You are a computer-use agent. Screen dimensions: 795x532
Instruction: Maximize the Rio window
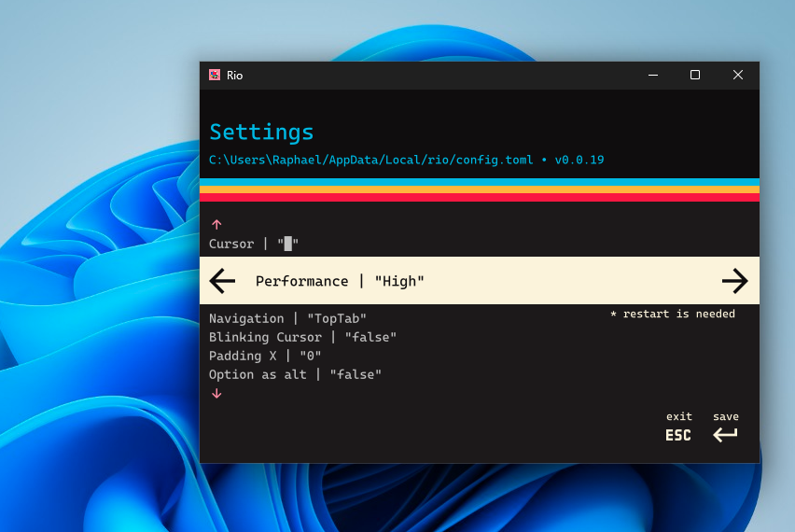click(695, 75)
